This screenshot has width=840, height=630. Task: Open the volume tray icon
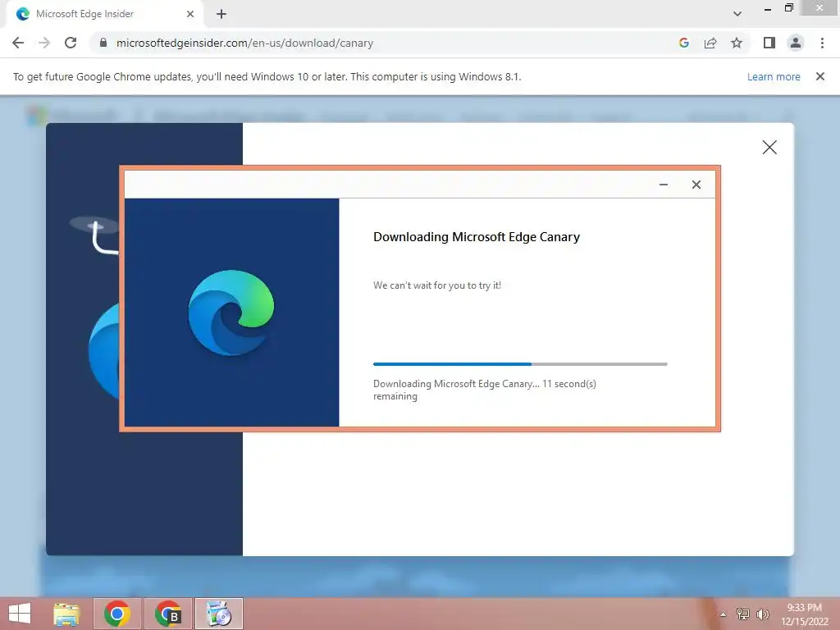point(762,614)
